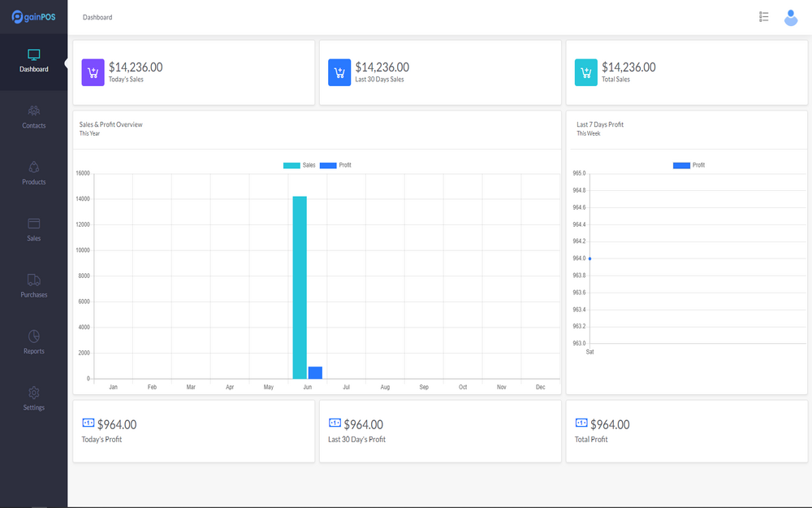Click the teal Total Sales cart icon
The height and width of the screenshot is (508, 812).
tap(586, 72)
